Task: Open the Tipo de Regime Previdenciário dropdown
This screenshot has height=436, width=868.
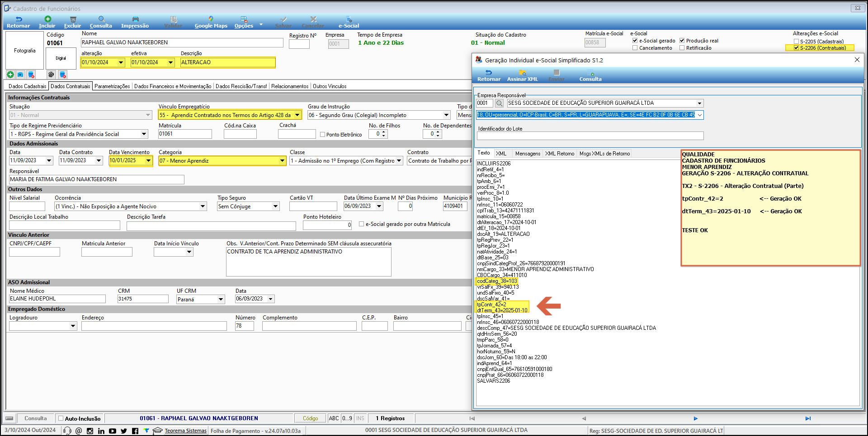Action: coord(144,134)
